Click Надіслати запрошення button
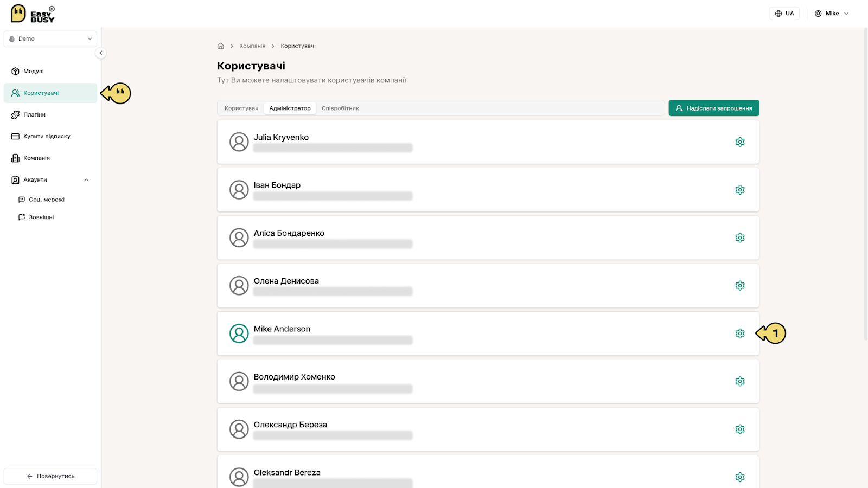 (714, 108)
